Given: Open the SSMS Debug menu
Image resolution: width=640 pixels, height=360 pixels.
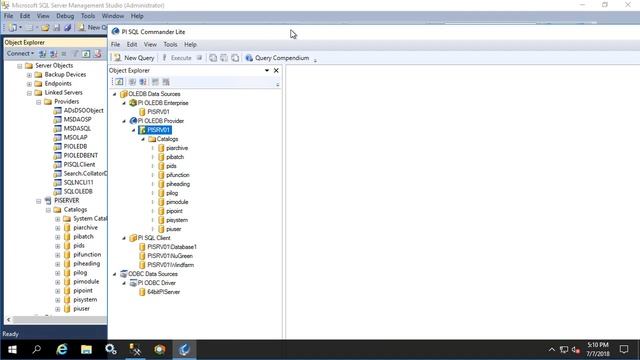Looking at the screenshot, I should 65,16.
